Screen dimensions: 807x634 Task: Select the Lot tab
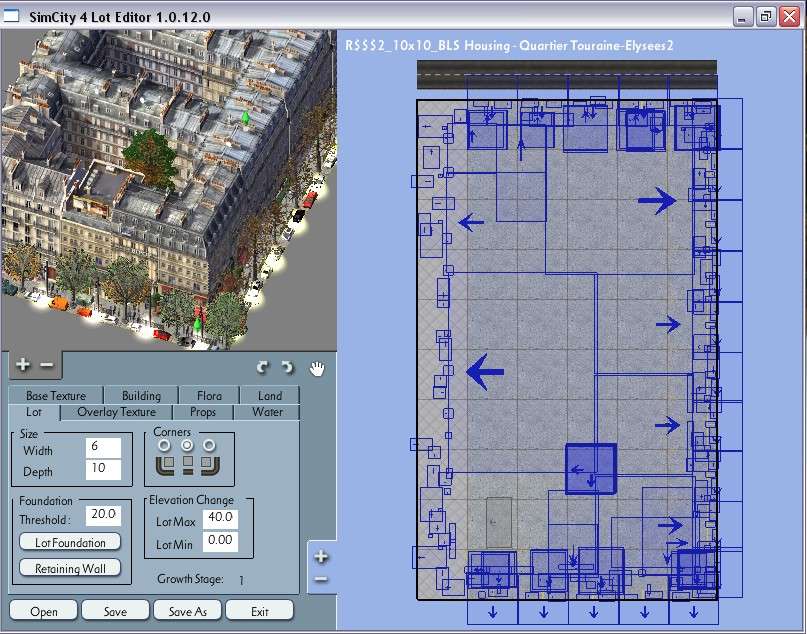[x=34, y=412]
